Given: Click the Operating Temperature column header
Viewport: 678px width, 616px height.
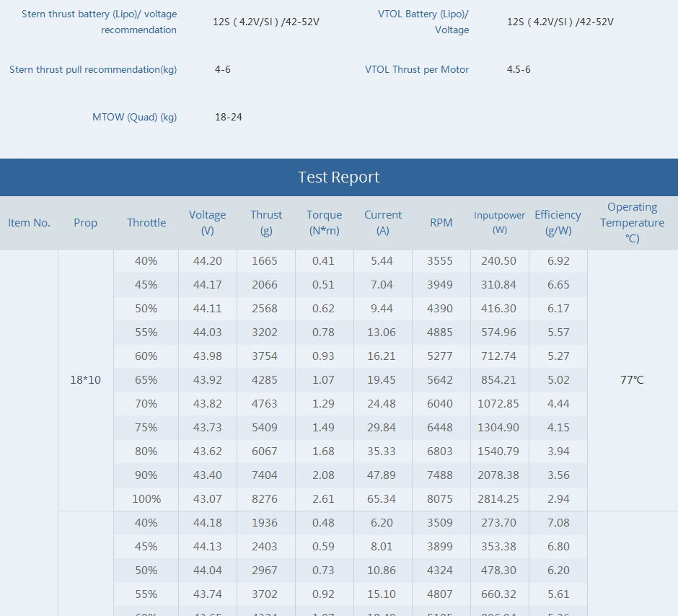Looking at the screenshot, I should [x=633, y=222].
